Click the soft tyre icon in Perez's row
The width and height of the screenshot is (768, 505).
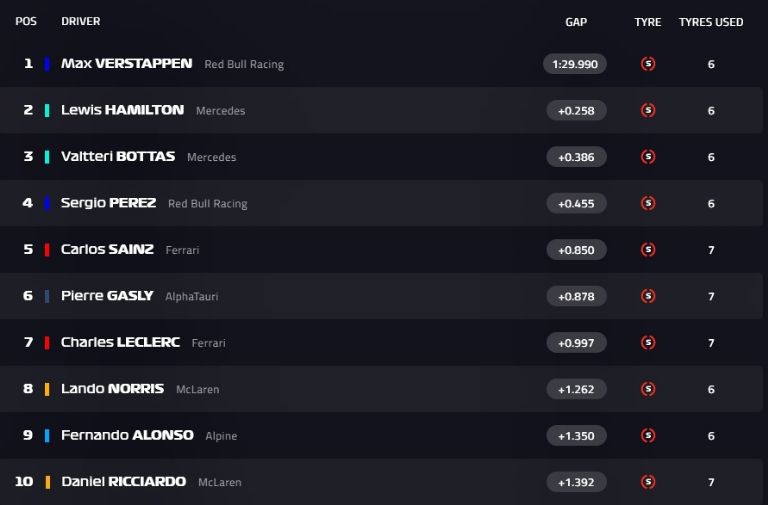648,203
